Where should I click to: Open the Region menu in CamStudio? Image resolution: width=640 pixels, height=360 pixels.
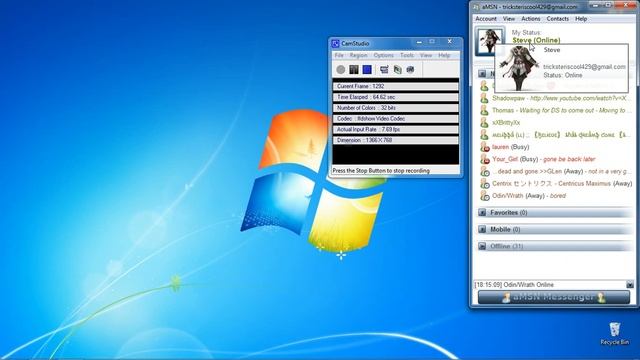(x=358, y=55)
